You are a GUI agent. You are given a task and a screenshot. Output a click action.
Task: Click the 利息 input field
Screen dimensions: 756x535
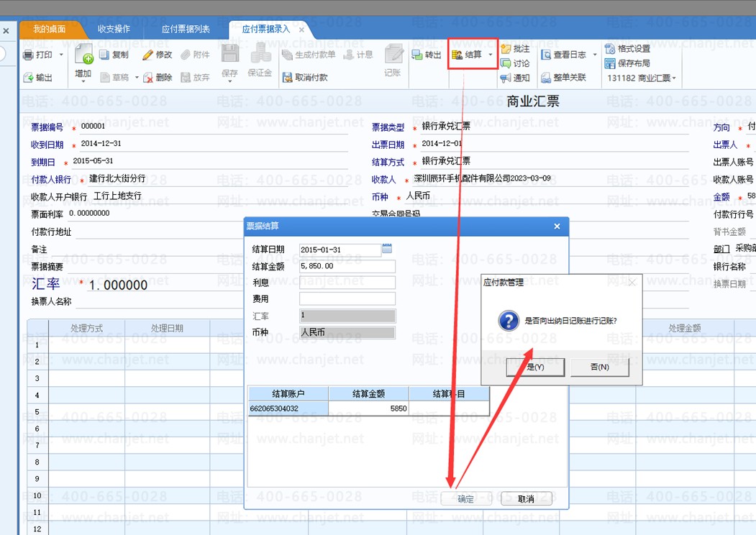pos(347,283)
